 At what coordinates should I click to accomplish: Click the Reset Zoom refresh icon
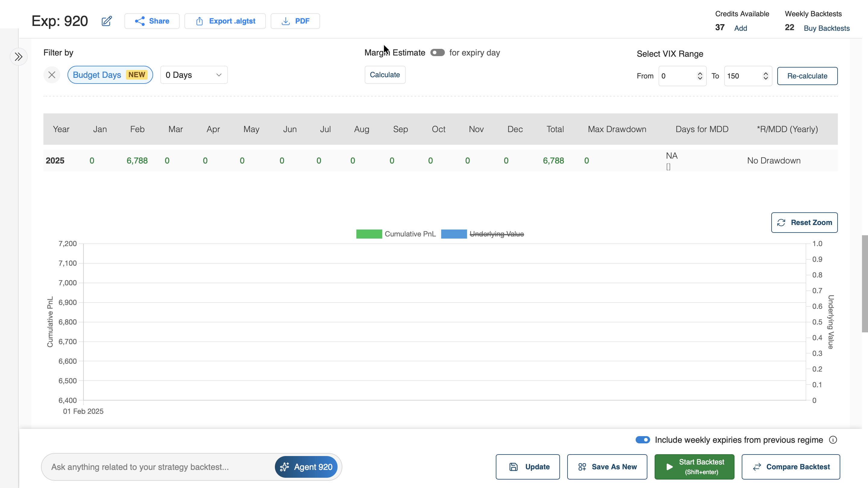coord(781,223)
